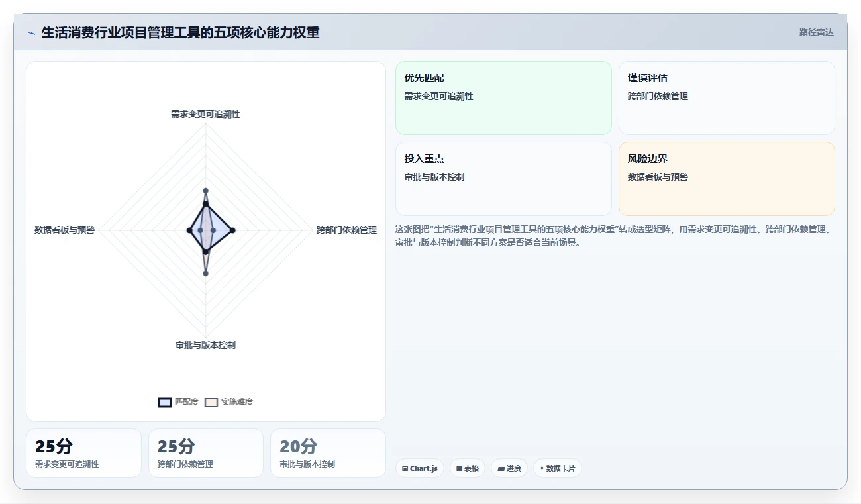
Task: Click the radar axis label 需求变更可追溯性
Action: coord(205,114)
